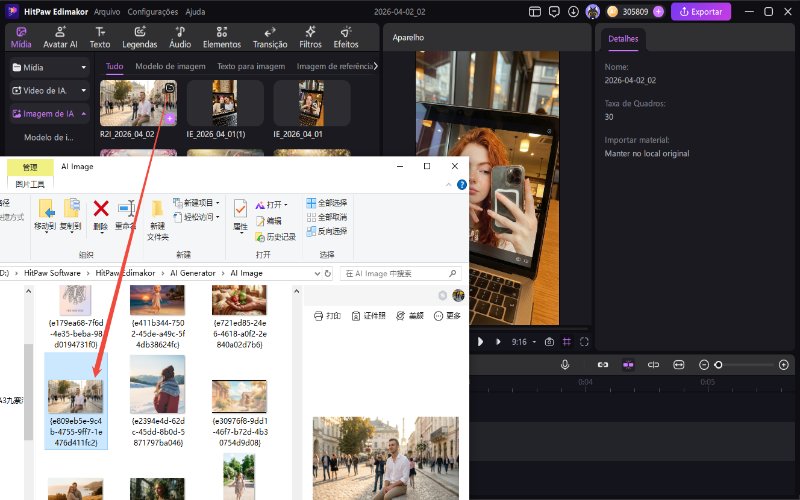Click the 打印 print button in preview pane
800x500 pixels.
click(x=327, y=315)
